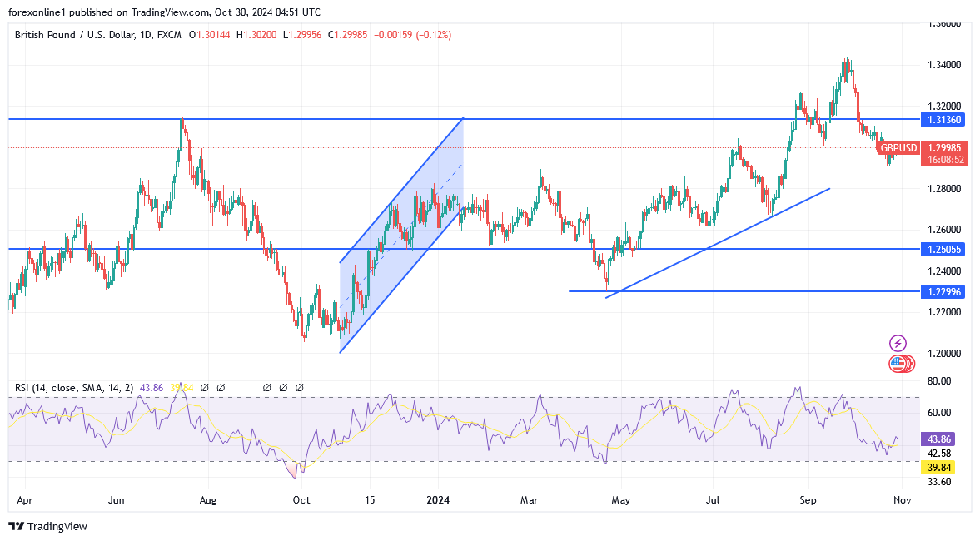Click the TradingView logo at bottom left

47,526
